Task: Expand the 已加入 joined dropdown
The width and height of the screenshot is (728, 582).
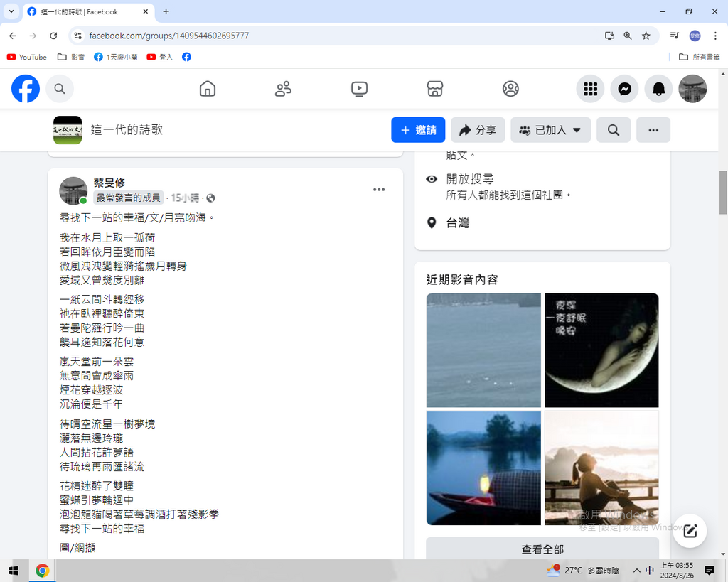Action: point(550,130)
